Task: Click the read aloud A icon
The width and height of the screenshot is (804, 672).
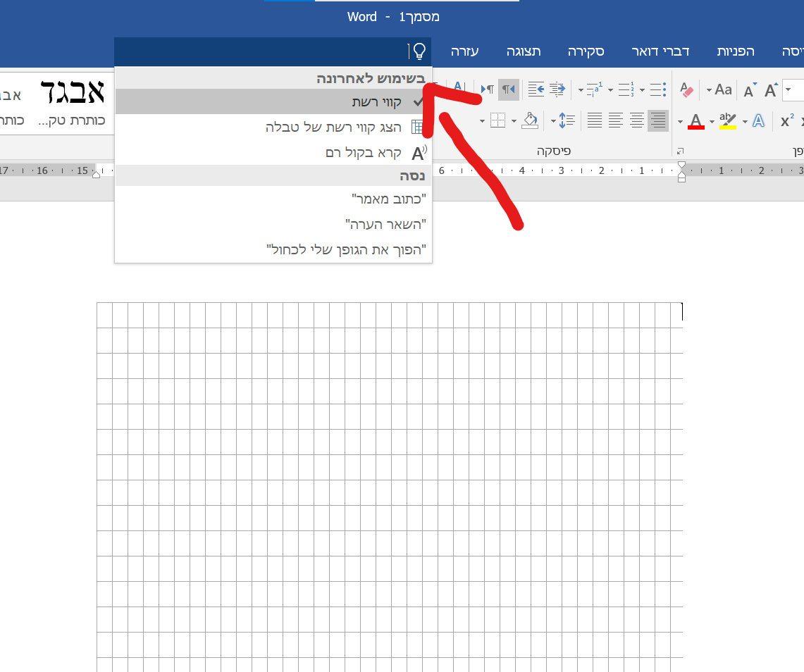Action: pyautogui.click(x=419, y=153)
